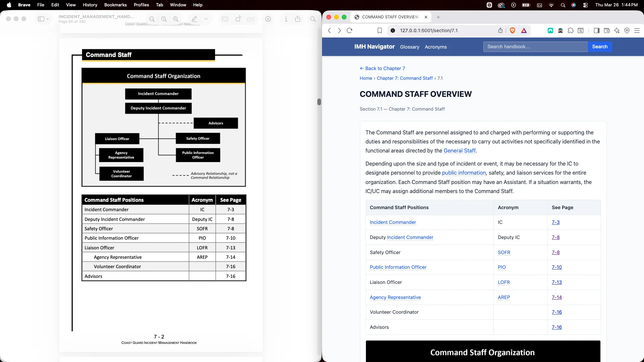
Task: Open the History menu in the menu bar
Action: [90, 5]
